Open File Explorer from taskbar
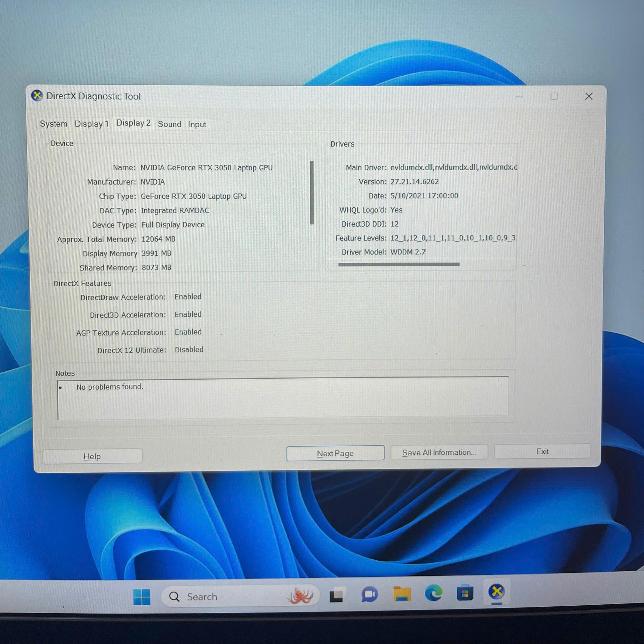644x644 pixels. (x=402, y=594)
